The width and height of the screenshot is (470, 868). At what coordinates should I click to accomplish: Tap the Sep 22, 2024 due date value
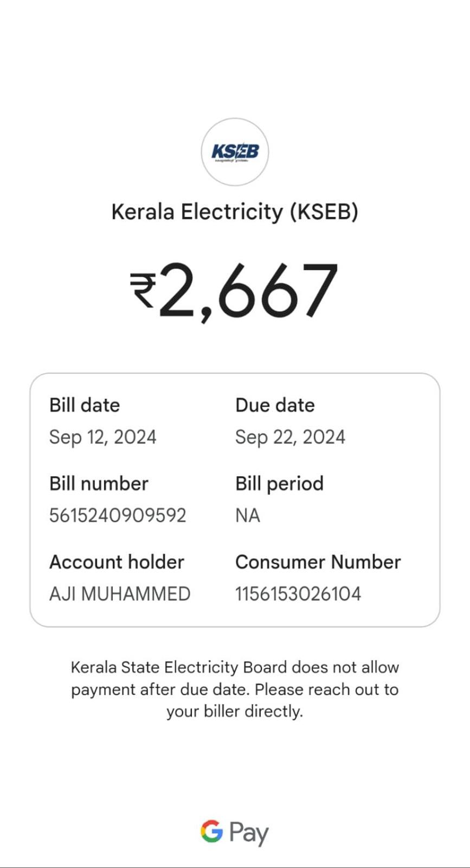[290, 437]
